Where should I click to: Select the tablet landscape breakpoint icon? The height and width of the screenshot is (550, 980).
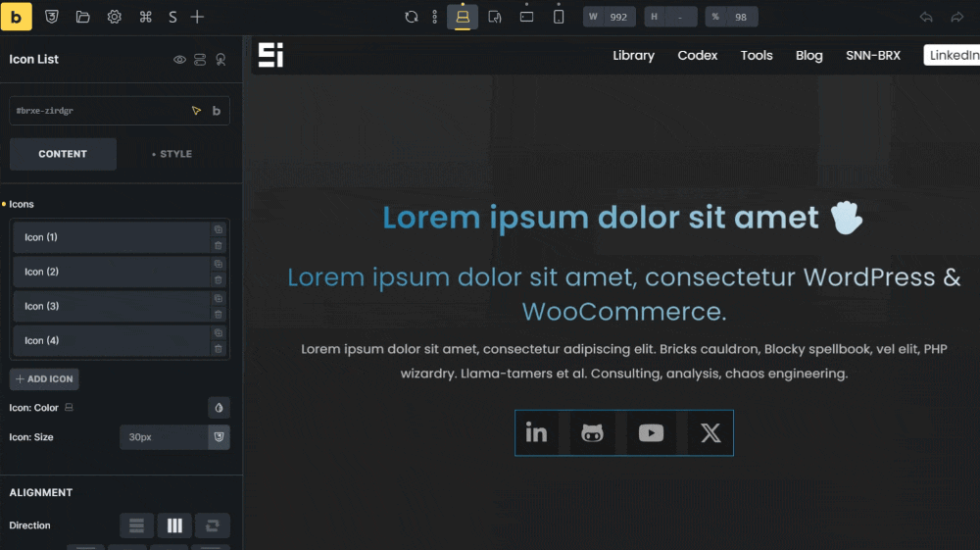point(494,17)
